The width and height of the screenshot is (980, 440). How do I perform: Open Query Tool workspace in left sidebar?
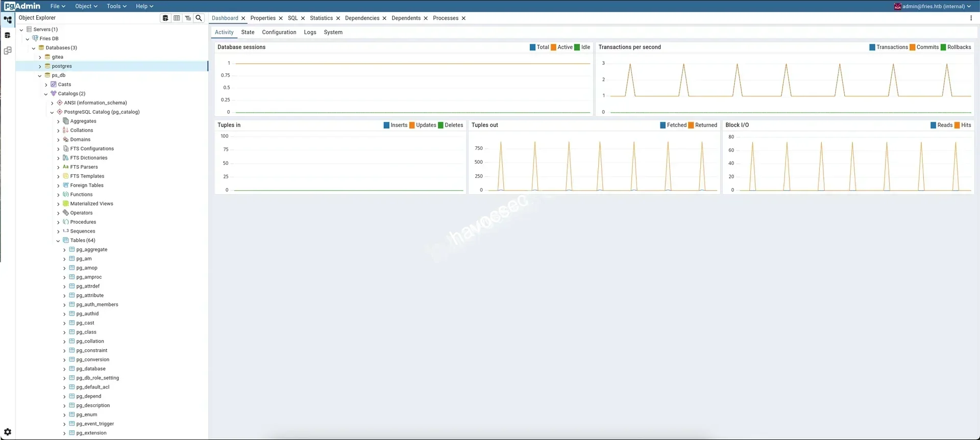pyautogui.click(x=8, y=35)
